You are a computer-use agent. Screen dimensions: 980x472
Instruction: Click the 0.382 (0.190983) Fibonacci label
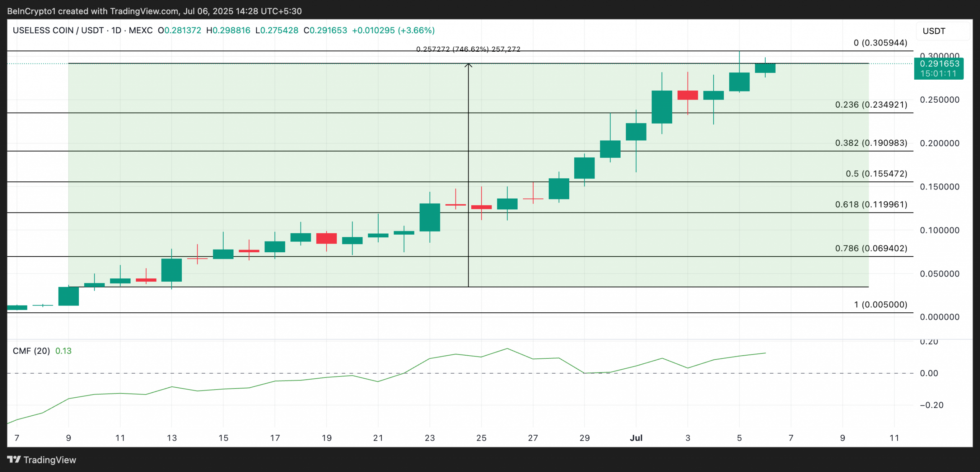coord(871,143)
